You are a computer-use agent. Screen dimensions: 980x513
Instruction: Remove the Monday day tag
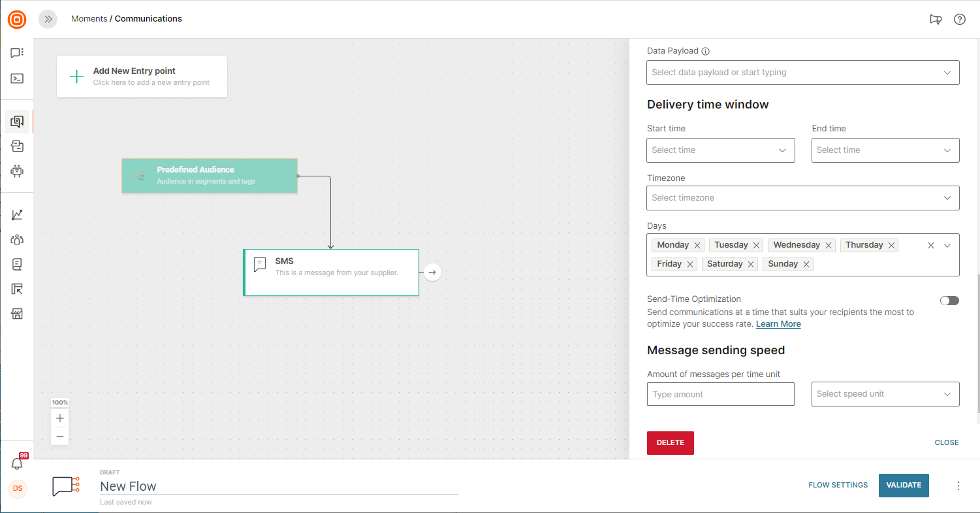[x=697, y=246]
